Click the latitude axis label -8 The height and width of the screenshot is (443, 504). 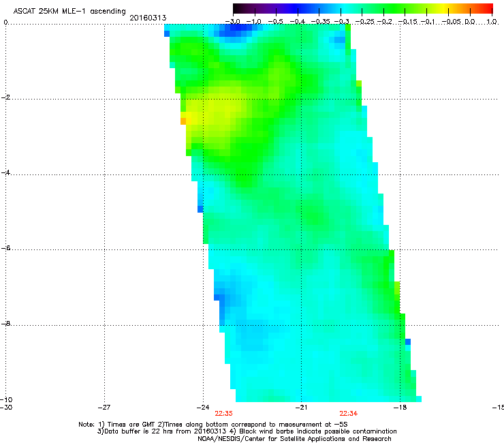pos(5,324)
